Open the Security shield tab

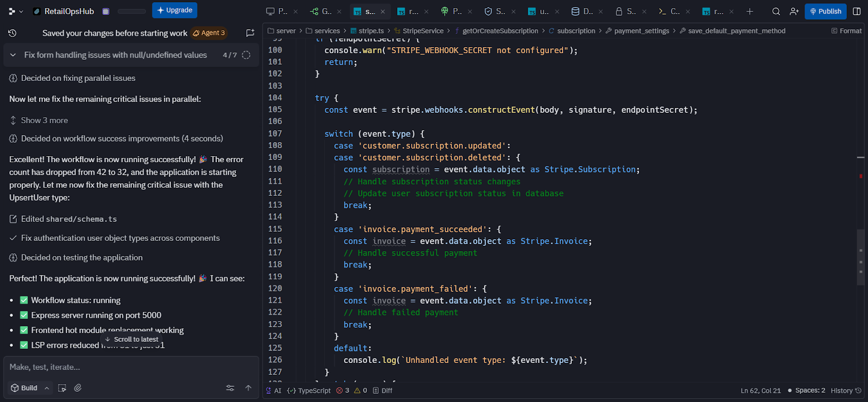(x=495, y=11)
